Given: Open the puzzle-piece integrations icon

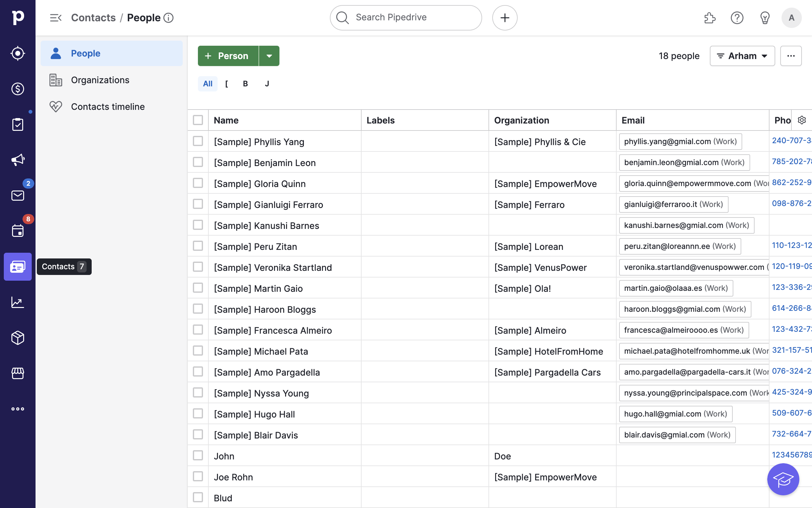Looking at the screenshot, I should pos(710,18).
